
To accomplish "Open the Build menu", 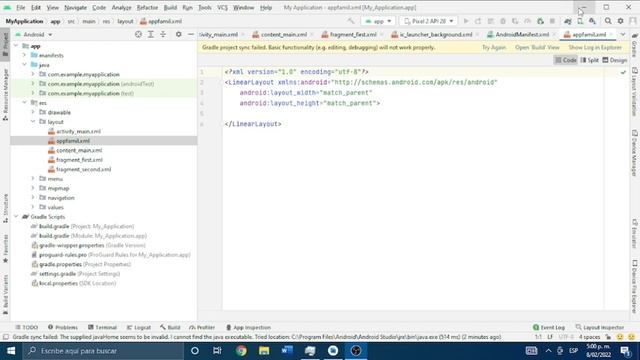I will [x=170, y=7].
